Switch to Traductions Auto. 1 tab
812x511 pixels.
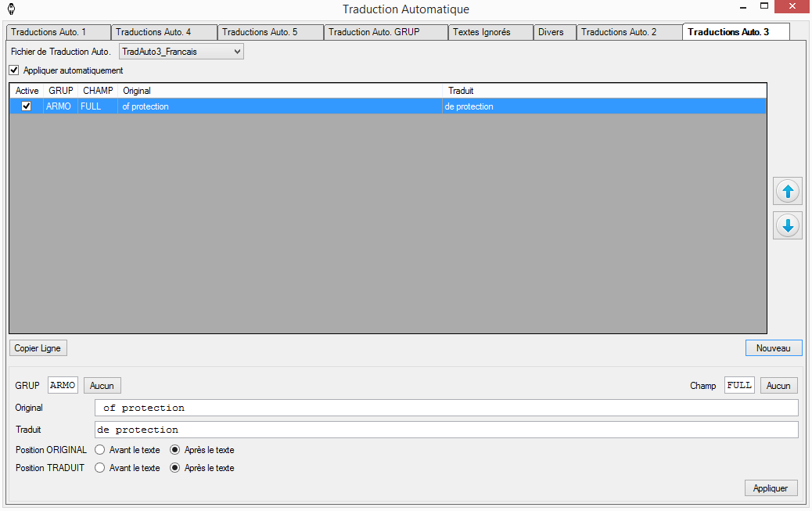(x=59, y=32)
